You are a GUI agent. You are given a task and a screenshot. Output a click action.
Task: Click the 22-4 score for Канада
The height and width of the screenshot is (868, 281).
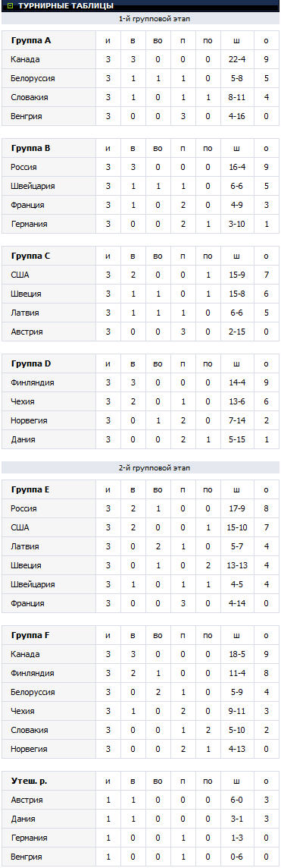(236, 59)
